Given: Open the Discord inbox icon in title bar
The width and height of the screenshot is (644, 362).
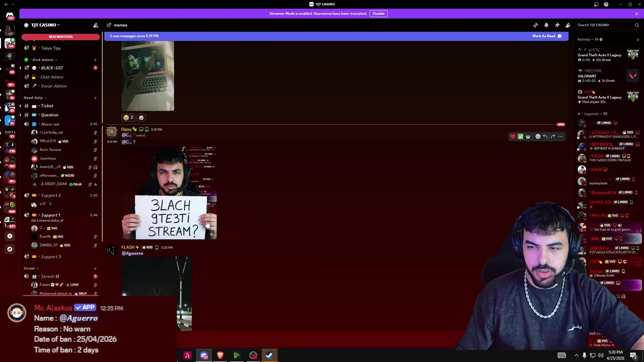Looking at the screenshot, I should pyautogui.click(x=596, y=5).
